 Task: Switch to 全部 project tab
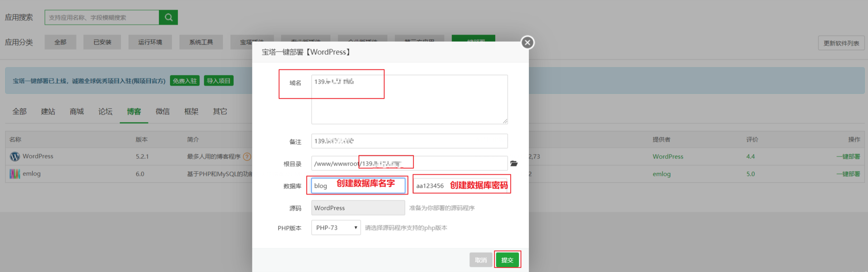(20, 111)
